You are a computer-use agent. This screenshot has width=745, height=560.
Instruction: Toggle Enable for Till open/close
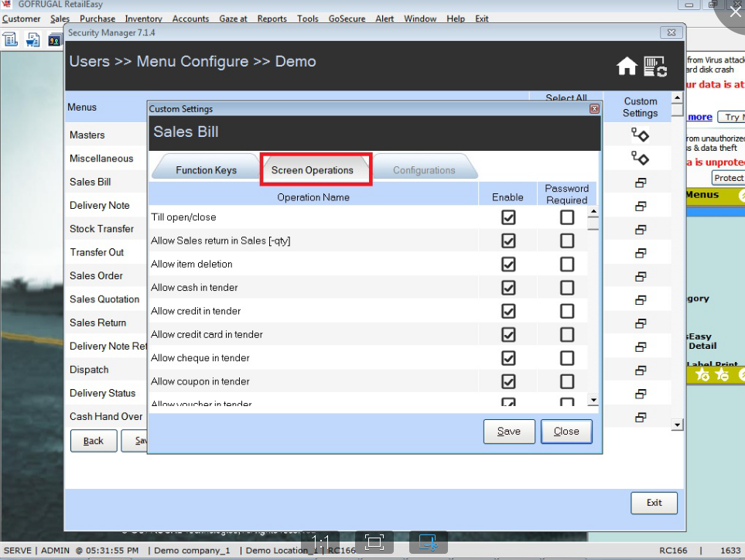click(508, 217)
